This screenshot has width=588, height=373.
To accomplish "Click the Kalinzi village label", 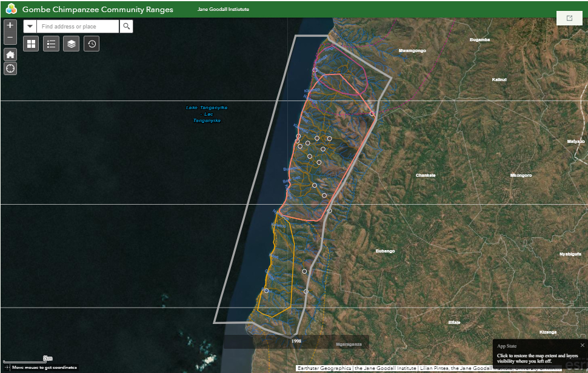I will 499,79.
